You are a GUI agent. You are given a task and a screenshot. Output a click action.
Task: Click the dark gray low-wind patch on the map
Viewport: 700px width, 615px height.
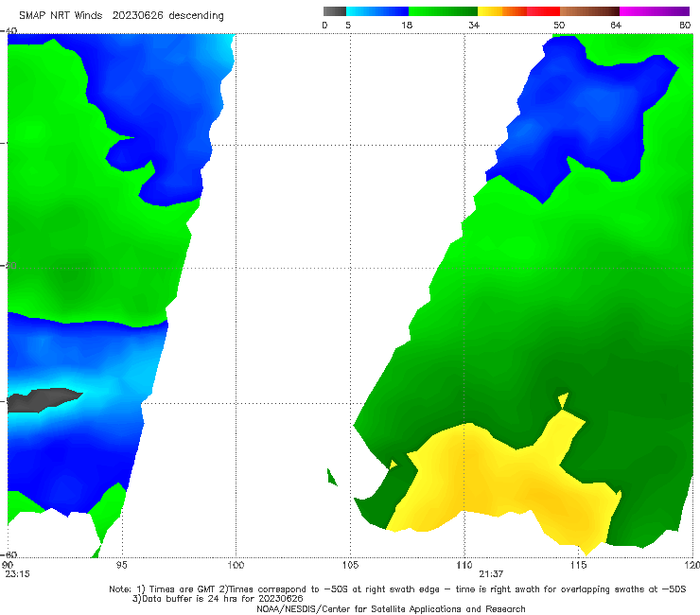[43, 399]
